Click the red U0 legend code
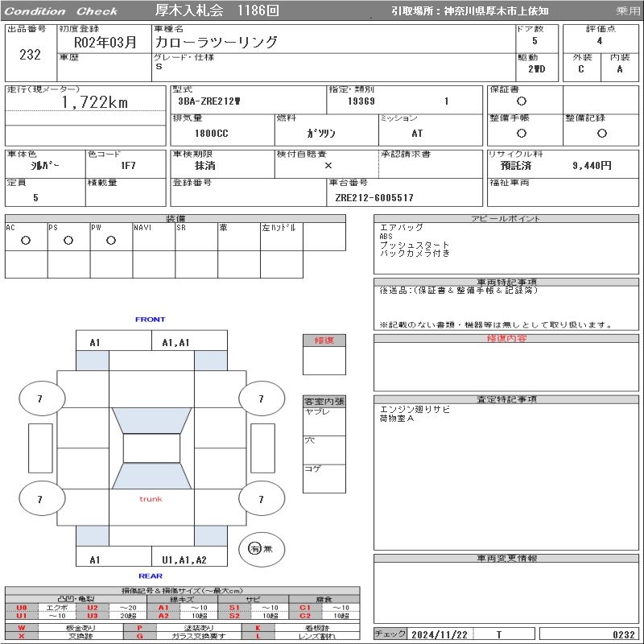644x644 pixels. click(x=22, y=608)
